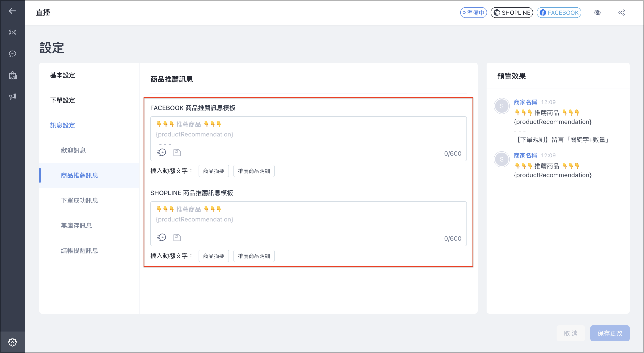Click second 商家名稱 in preview
This screenshot has width=644, height=353.
tap(525, 155)
